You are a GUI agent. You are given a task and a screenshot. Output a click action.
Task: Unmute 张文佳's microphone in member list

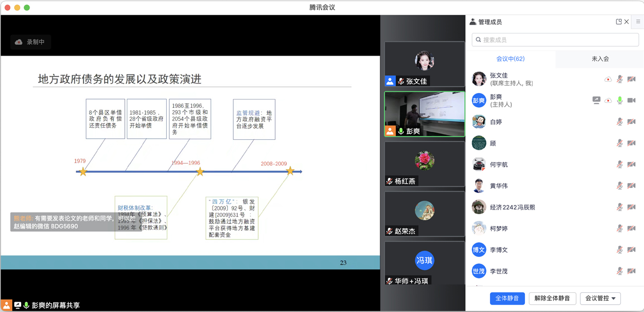(620, 79)
